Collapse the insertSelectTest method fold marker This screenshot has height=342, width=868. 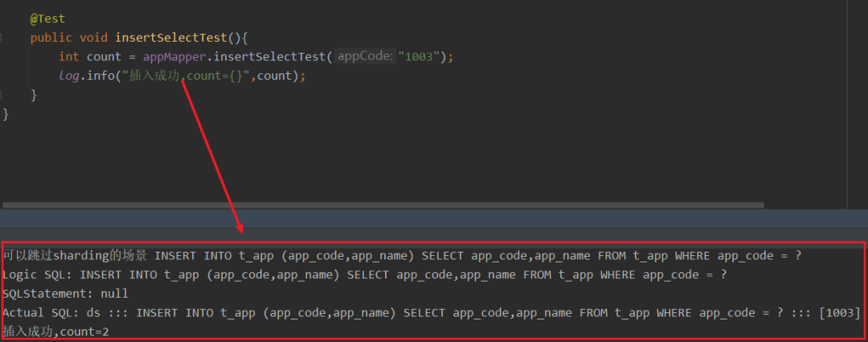pyautogui.click(x=3, y=38)
